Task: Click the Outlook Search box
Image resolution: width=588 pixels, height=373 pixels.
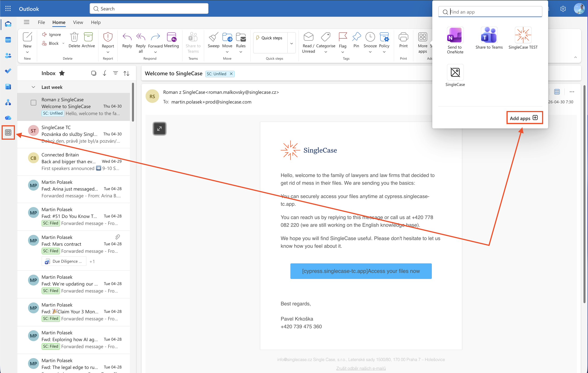Action: coord(149,9)
